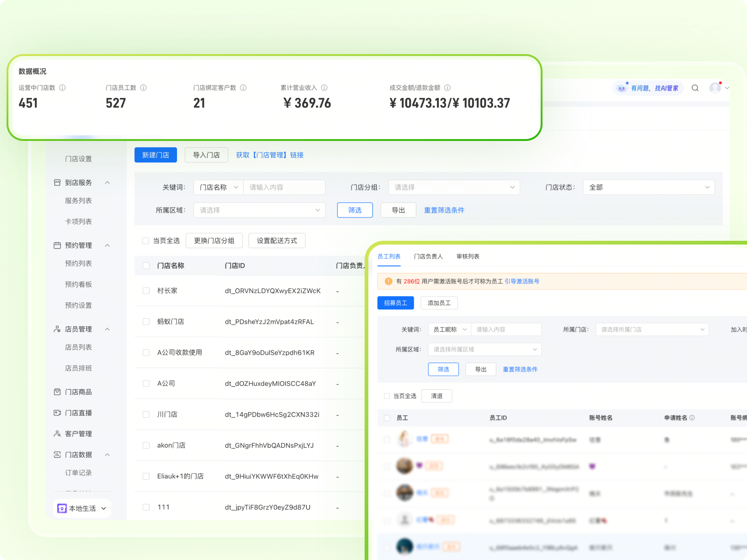Open 预约看板 in sidebar
Viewport: 747px width, 560px height.
(78, 284)
